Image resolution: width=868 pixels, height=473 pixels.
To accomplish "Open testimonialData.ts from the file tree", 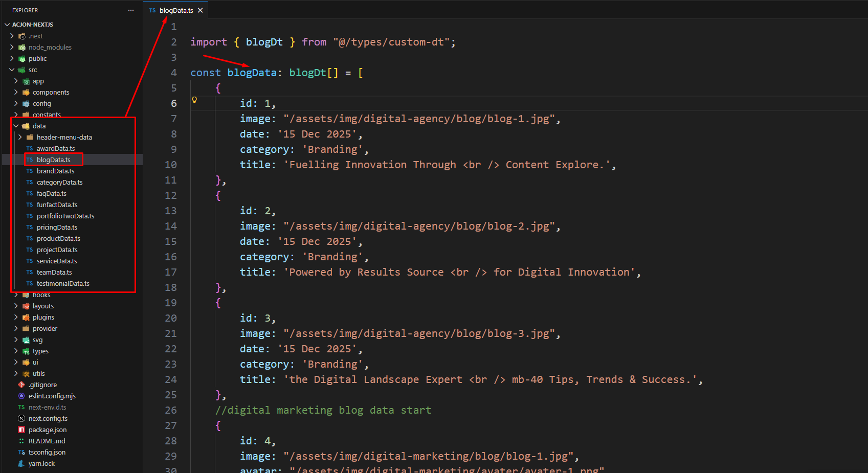I will 63,283.
